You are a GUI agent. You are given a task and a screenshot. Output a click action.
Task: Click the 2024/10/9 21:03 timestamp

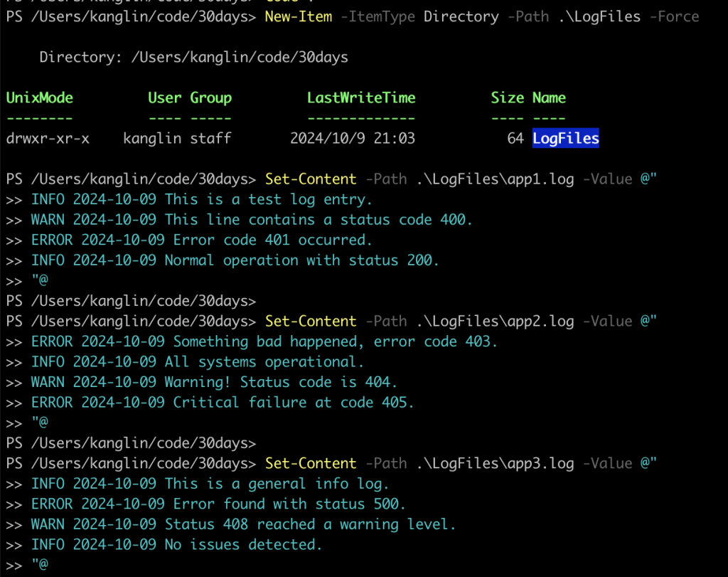point(353,139)
